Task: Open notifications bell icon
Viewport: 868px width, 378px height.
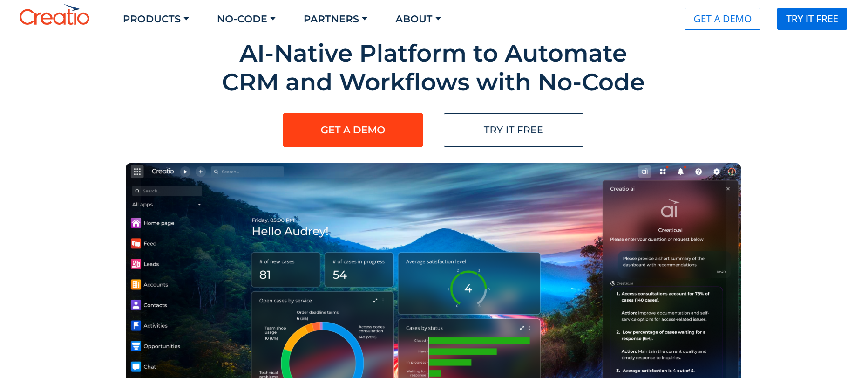Action: 681,172
